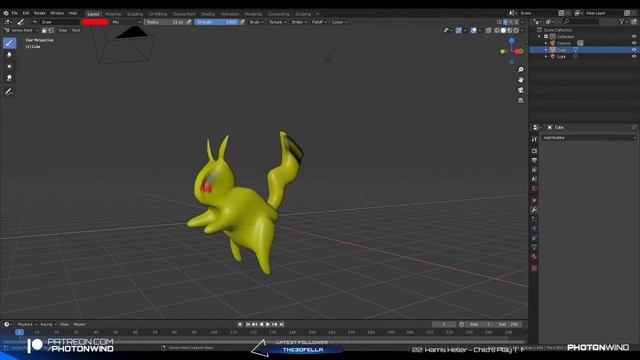Open the outliner filter funnel
This screenshot has width=640, height=360.
click(x=622, y=22)
